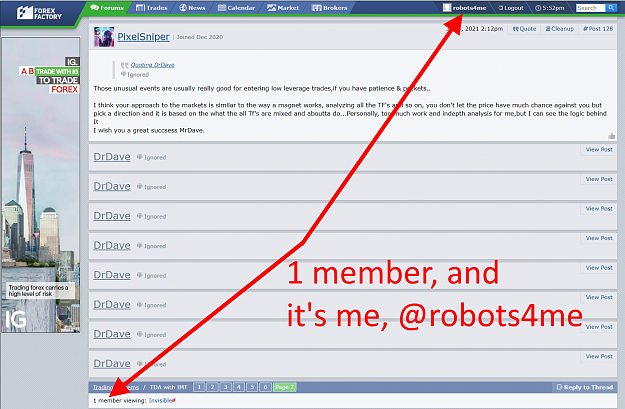Viewport: 625px width, 409px height.
Task: Open the News tab
Action: (x=192, y=8)
